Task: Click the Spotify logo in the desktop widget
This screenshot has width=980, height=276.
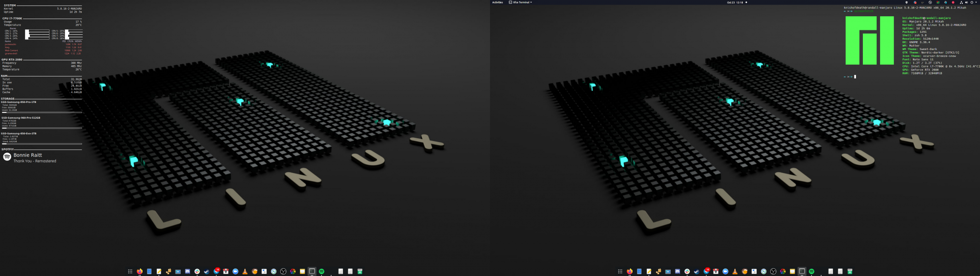Action: 7,157
